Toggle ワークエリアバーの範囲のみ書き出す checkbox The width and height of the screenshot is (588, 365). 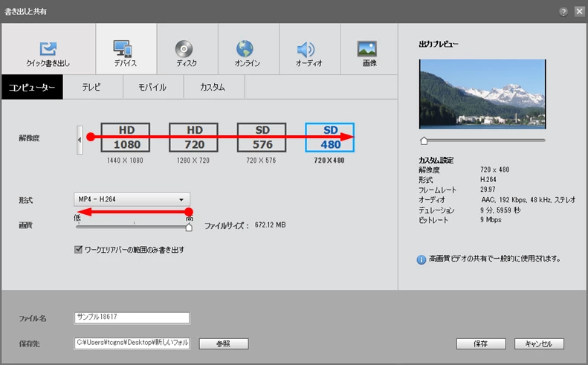(x=78, y=250)
